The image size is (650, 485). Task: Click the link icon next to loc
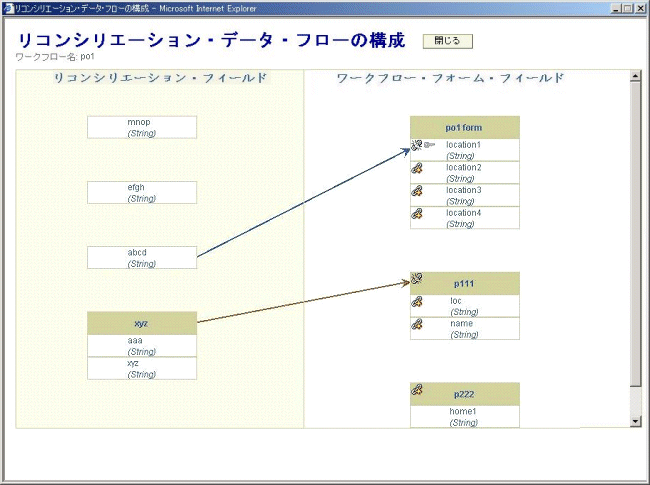tap(417, 302)
